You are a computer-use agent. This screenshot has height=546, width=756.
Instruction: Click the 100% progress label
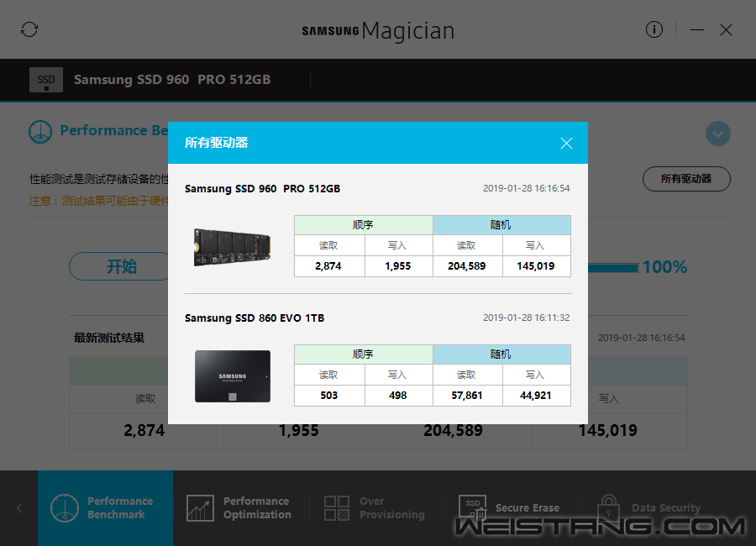tap(664, 267)
